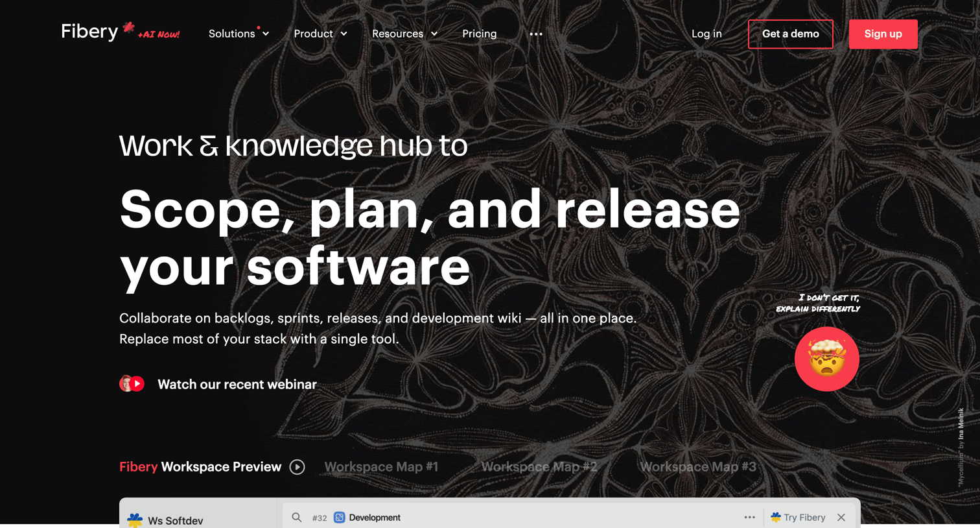The image size is (980, 528).
Task: Click the red +AI Now! badge
Action: coord(159,34)
